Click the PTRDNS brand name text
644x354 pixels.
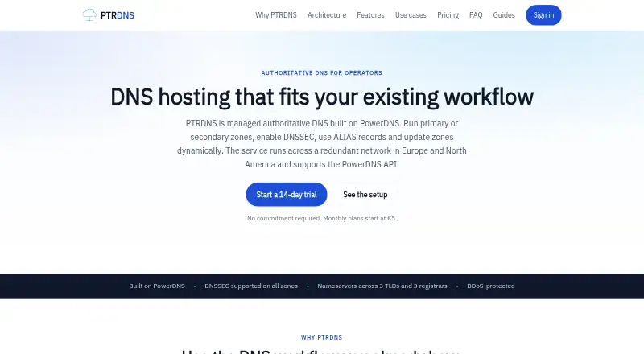(x=118, y=15)
